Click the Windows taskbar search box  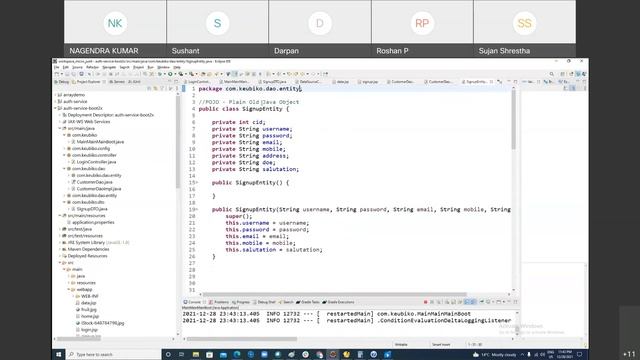coord(113,354)
